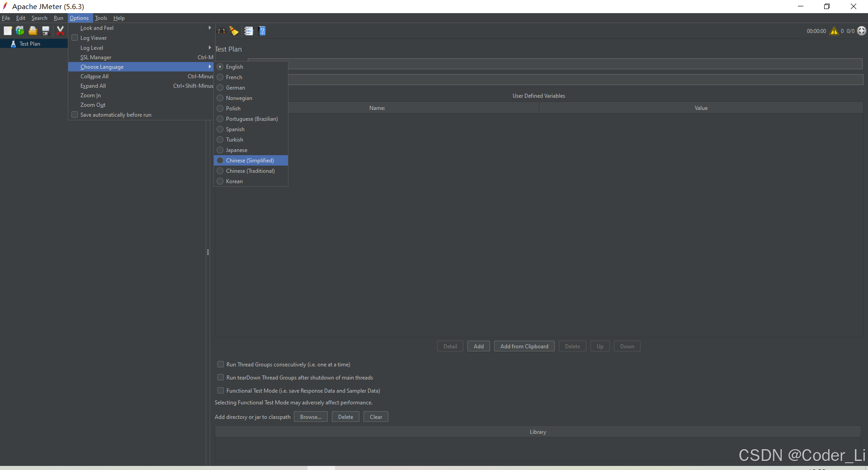This screenshot has height=470, width=868.
Task: Click the Delete button beside Up
Action: 572,347
